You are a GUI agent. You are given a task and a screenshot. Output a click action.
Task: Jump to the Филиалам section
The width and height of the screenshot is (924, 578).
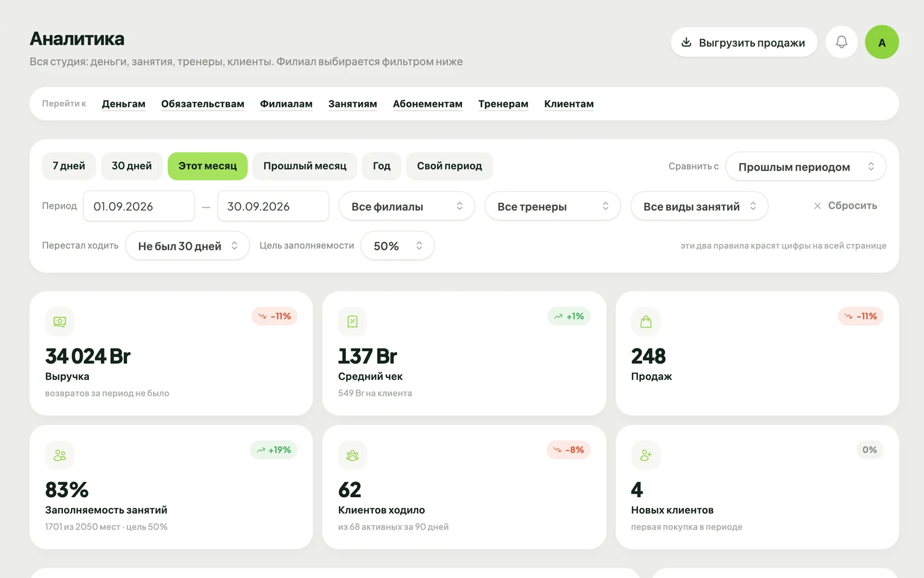(286, 104)
